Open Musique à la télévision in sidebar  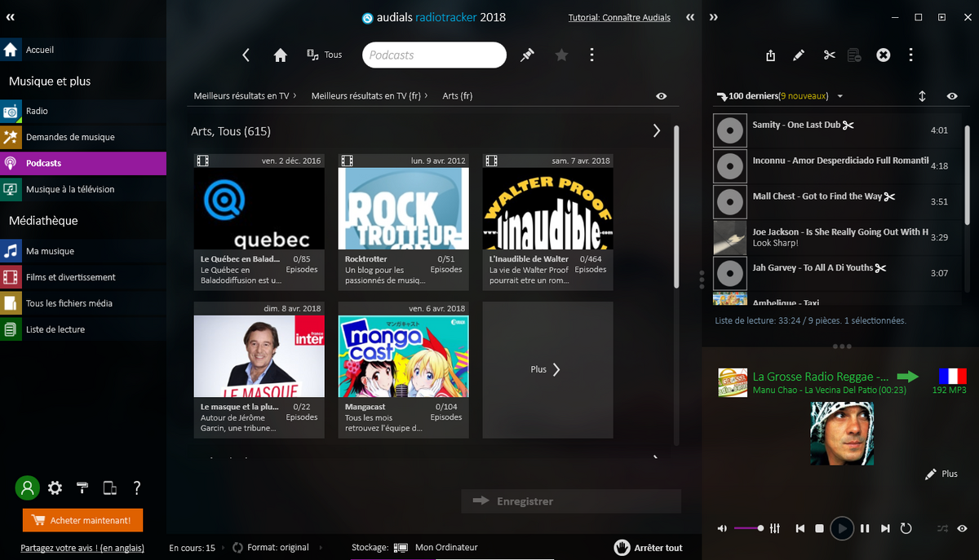tap(83, 189)
